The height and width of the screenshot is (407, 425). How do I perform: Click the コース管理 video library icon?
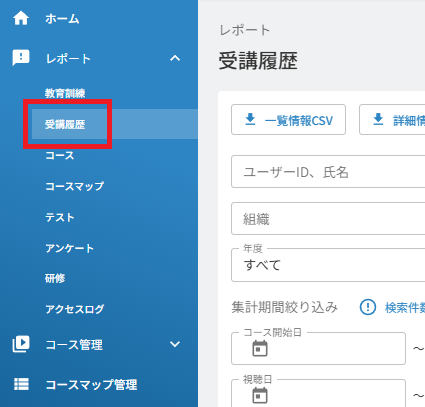tap(21, 344)
